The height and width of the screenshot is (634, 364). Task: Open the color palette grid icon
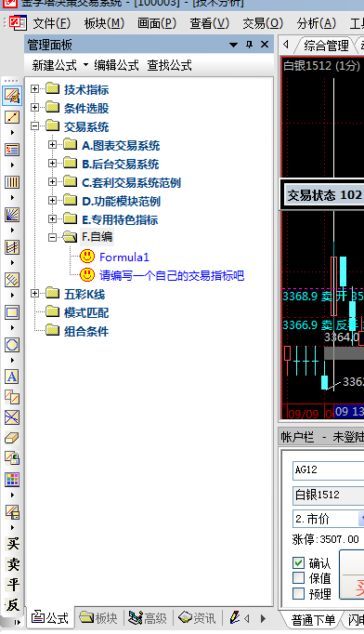click(12, 480)
